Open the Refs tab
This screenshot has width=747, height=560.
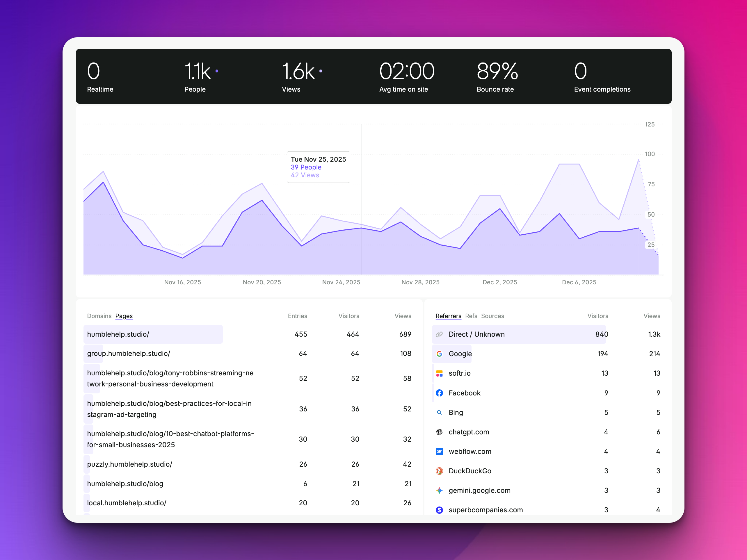[471, 316]
